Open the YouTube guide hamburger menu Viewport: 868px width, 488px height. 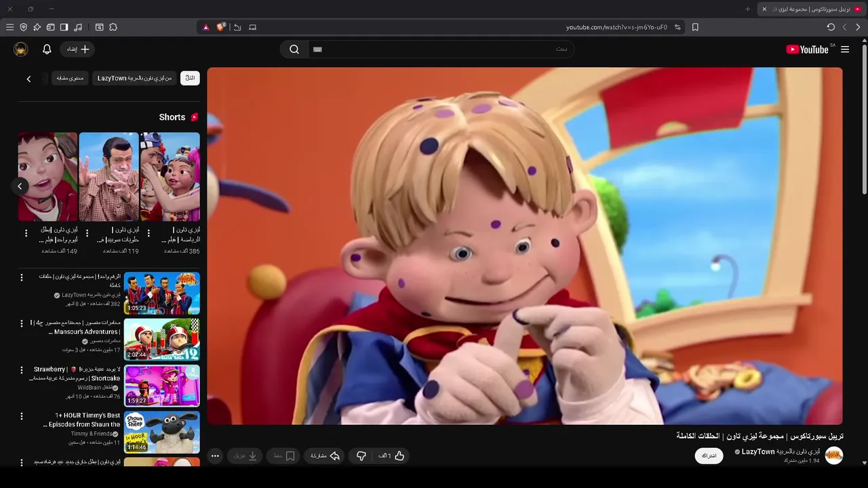click(845, 49)
